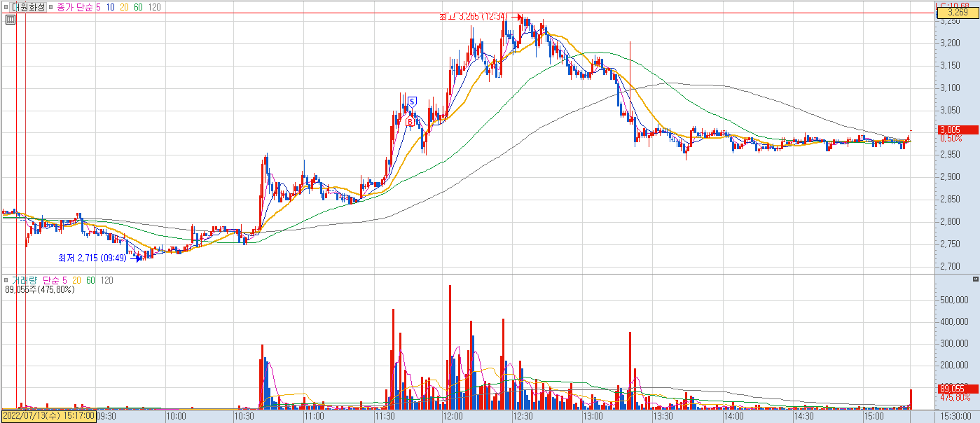Click the volume MA 120 gray label
This screenshot has height=423, width=980.
[107, 280]
